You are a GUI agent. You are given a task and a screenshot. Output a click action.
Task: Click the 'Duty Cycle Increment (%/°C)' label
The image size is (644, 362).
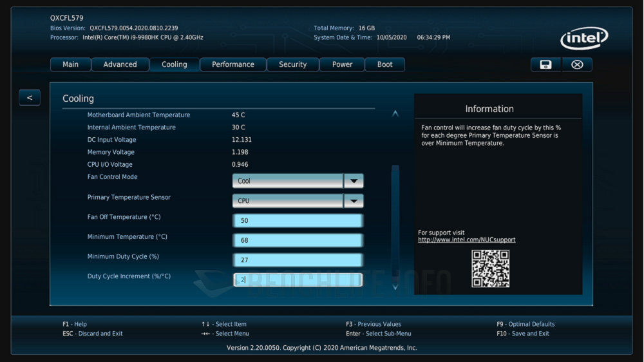click(x=129, y=276)
